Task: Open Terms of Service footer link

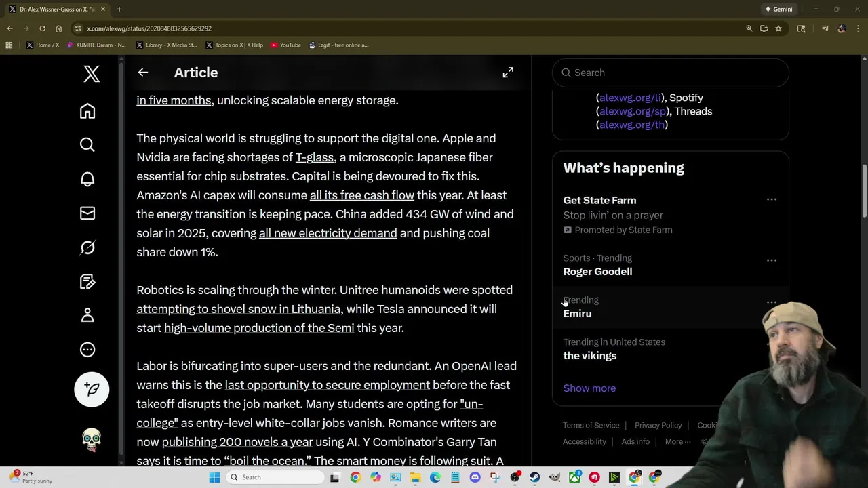Action: click(x=591, y=426)
